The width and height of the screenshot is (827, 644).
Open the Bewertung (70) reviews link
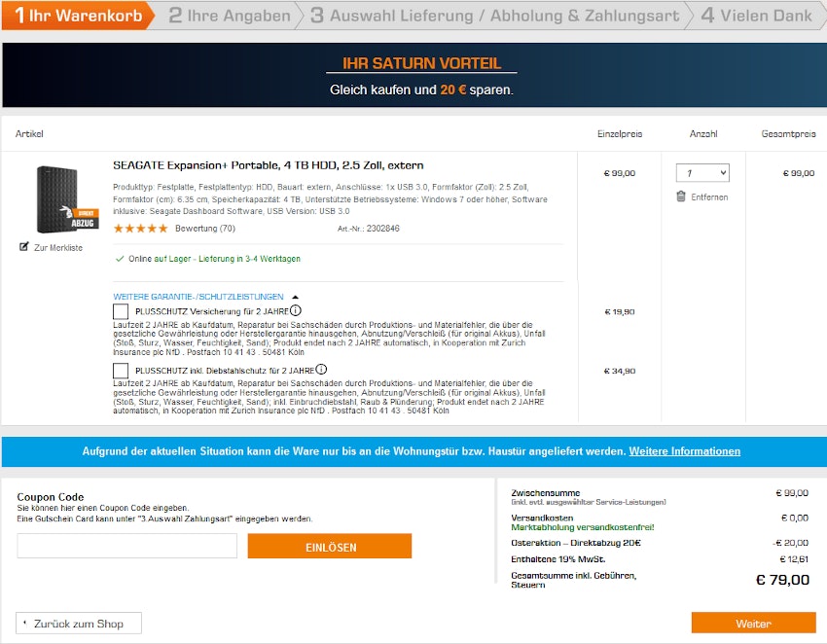coord(205,229)
